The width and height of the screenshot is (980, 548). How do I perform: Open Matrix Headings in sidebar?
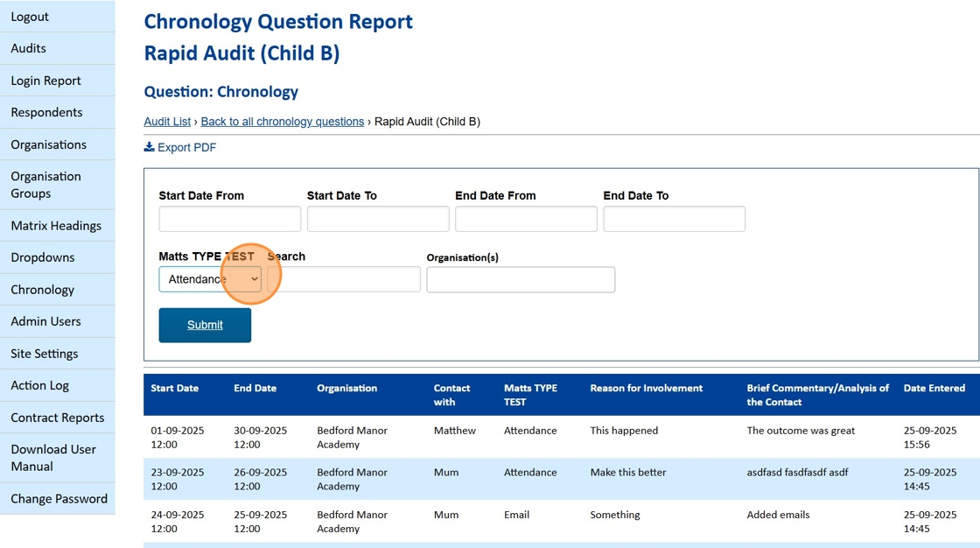pos(58,226)
